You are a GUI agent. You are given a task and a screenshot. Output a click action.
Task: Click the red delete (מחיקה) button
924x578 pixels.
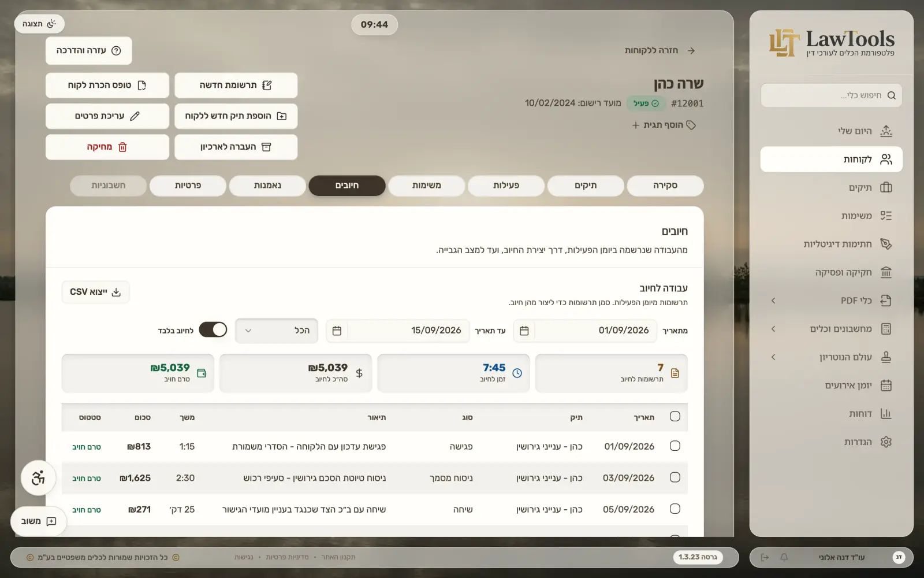pyautogui.click(x=107, y=147)
